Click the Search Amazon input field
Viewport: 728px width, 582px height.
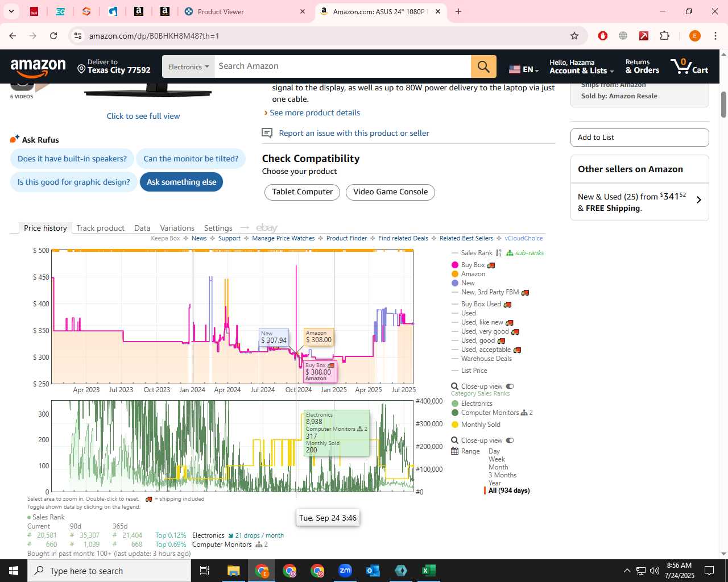[x=342, y=66]
